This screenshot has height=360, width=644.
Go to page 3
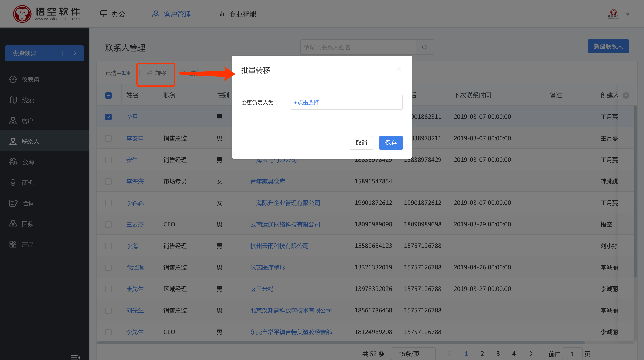coord(498,354)
